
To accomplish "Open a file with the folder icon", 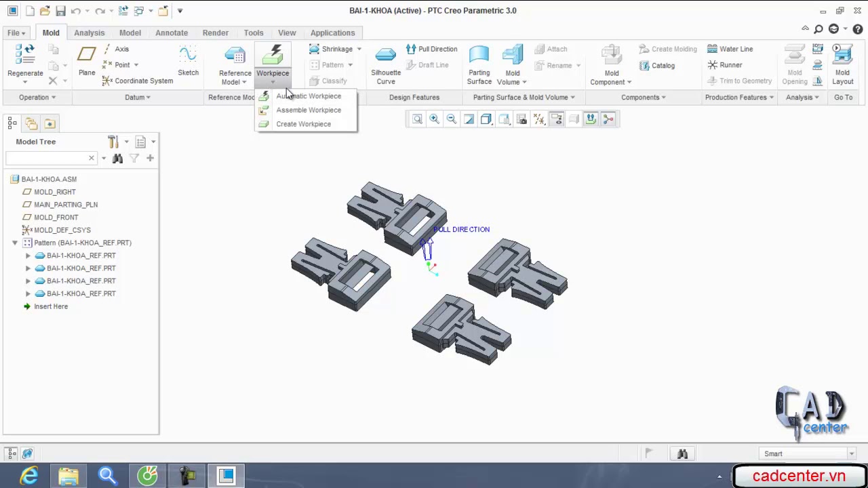I will tap(45, 11).
